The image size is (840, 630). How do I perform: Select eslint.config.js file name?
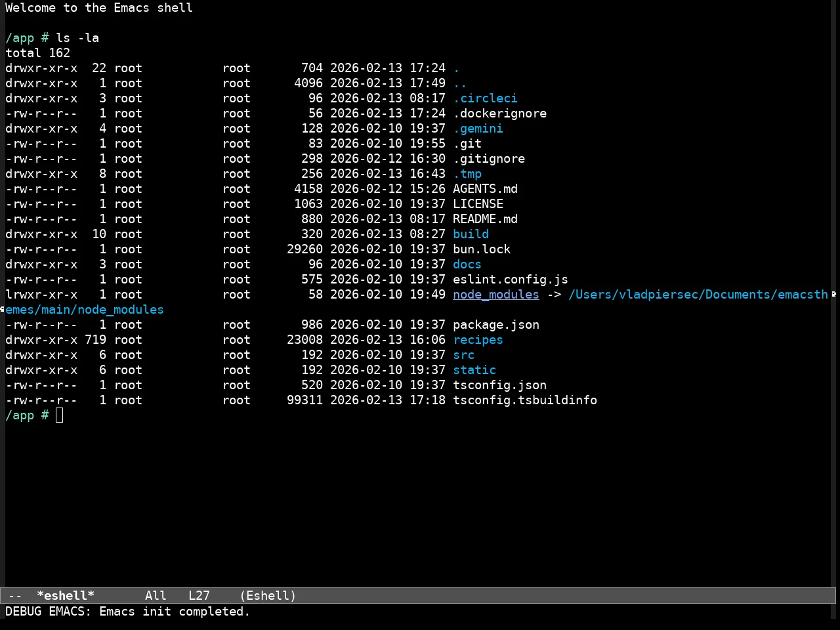pos(511,280)
